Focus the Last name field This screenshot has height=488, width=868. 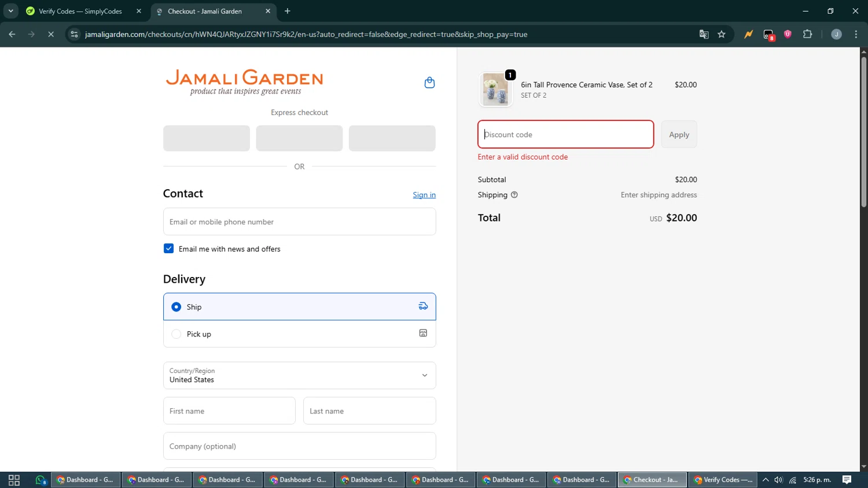(369, 411)
